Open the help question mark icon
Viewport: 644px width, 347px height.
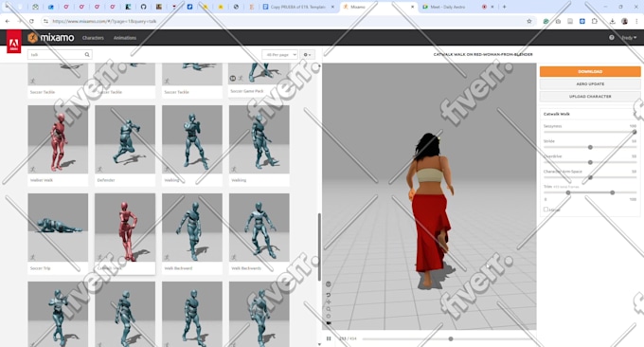pos(612,37)
